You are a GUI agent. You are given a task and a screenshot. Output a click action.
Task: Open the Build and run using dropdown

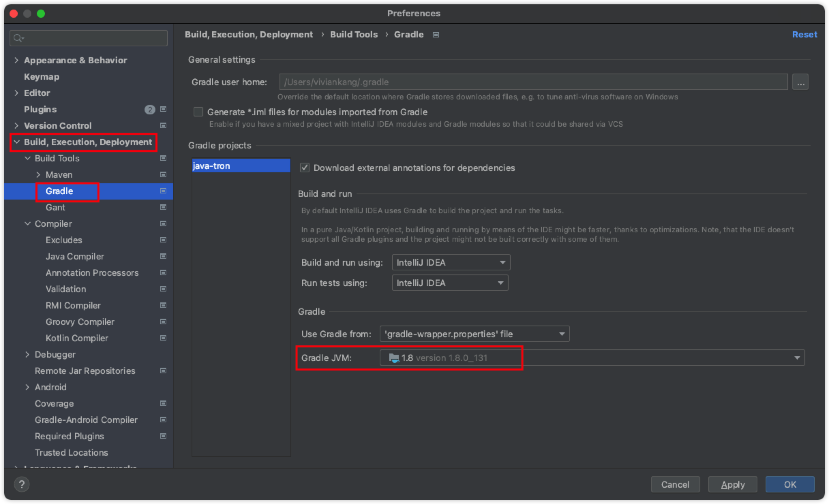pos(451,263)
